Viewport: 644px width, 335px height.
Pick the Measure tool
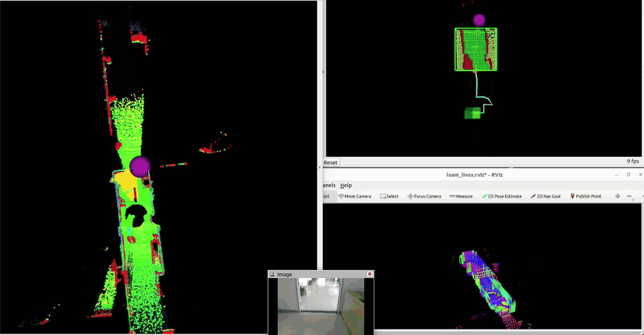pos(461,196)
